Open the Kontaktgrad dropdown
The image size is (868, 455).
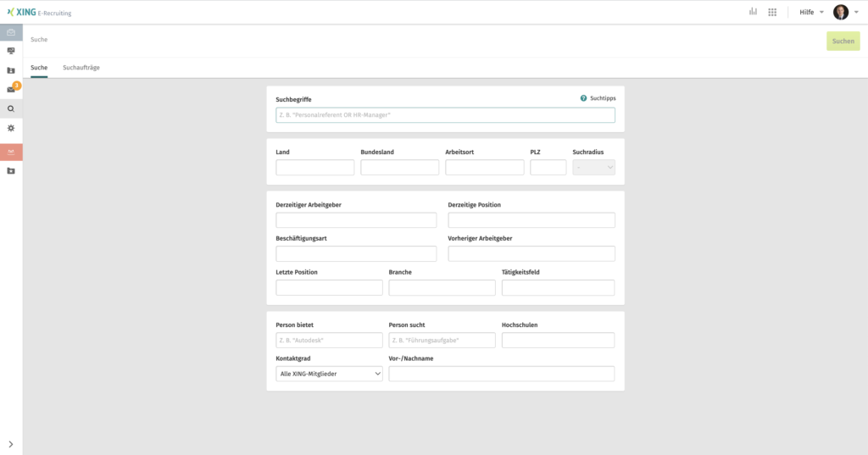click(x=329, y=374)
